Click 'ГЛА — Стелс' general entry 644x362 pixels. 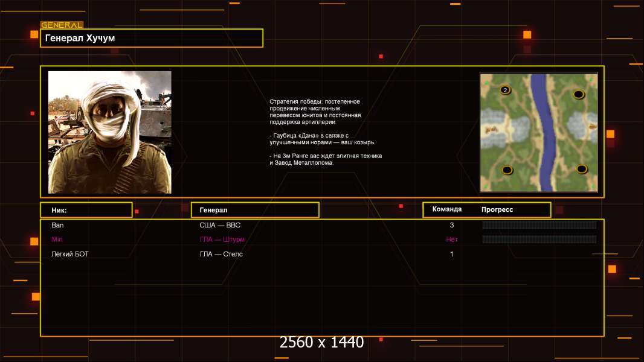221,254
